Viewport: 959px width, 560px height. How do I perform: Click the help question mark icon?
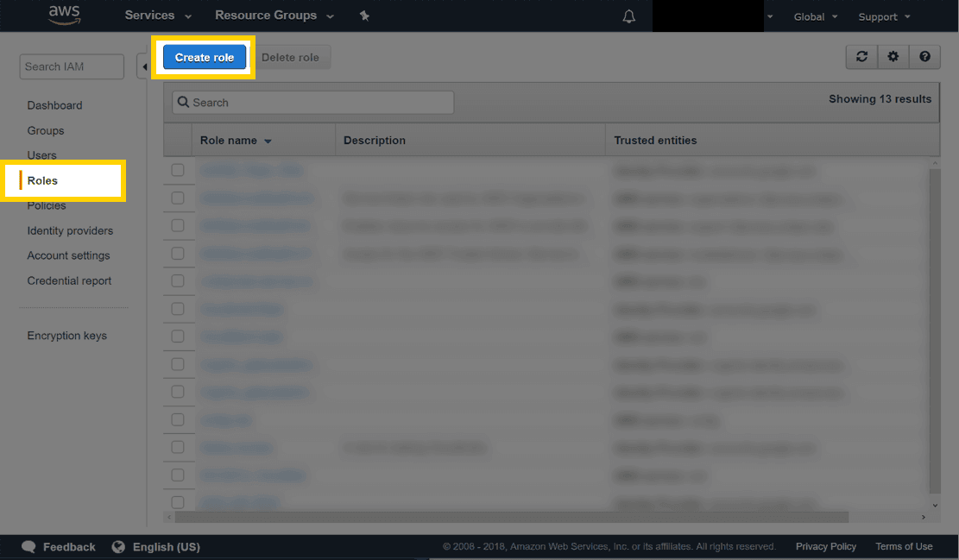(x=924, y=57)
